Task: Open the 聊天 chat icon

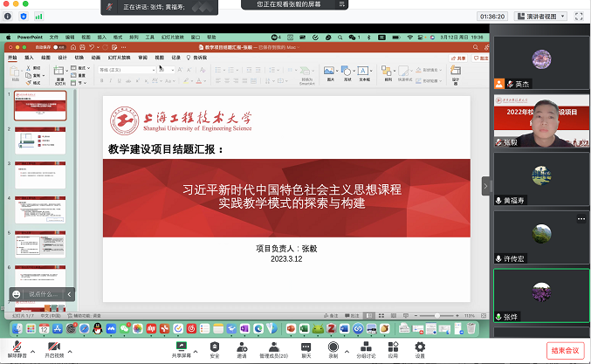Action: tap(306, 347)
